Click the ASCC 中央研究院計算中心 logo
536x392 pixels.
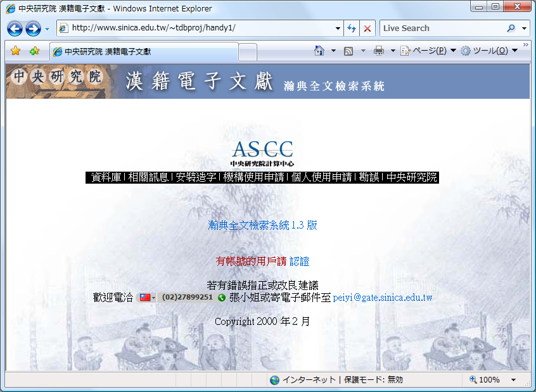(262, 153)
